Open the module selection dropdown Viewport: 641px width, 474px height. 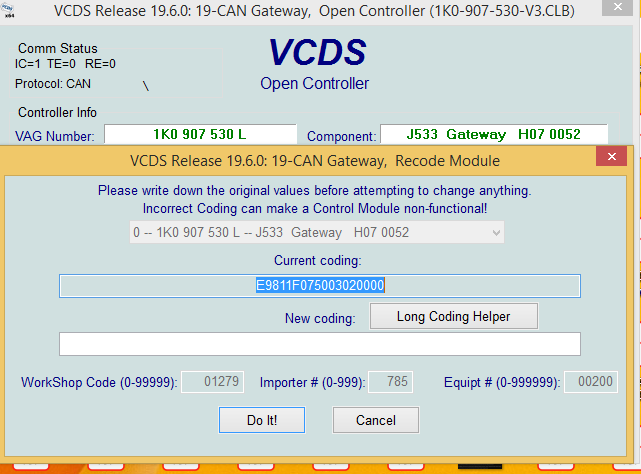[317, 232]
